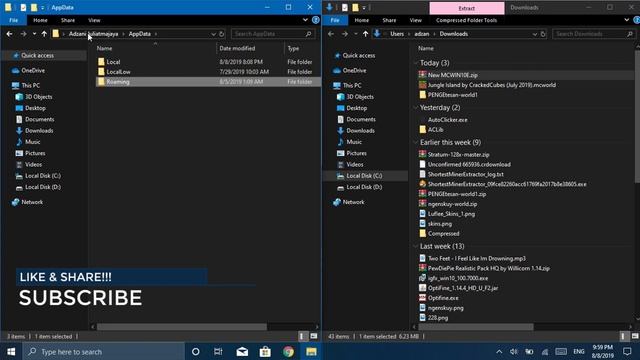The width and height of the screenshot is (640, 360).
Task: Click Up arrow in Downloads window
Action: pyautogui.click(x=365, y=34)
